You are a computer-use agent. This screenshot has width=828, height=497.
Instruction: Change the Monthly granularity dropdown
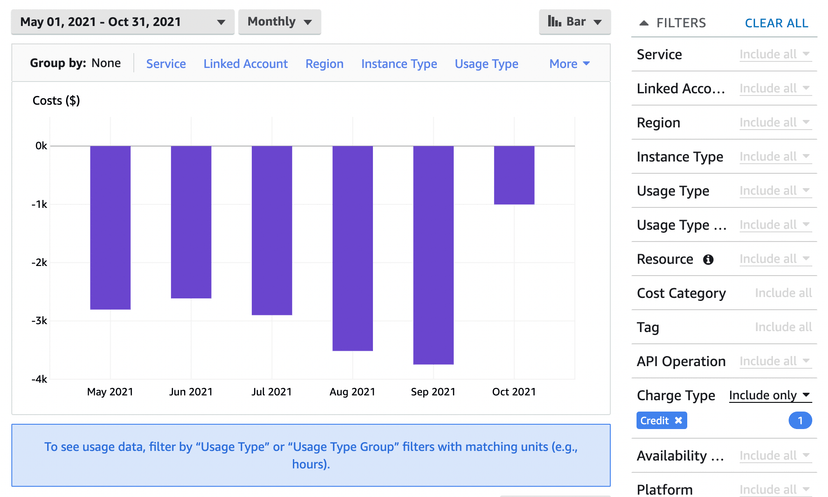pyautogui.click(x=279, y=22)
